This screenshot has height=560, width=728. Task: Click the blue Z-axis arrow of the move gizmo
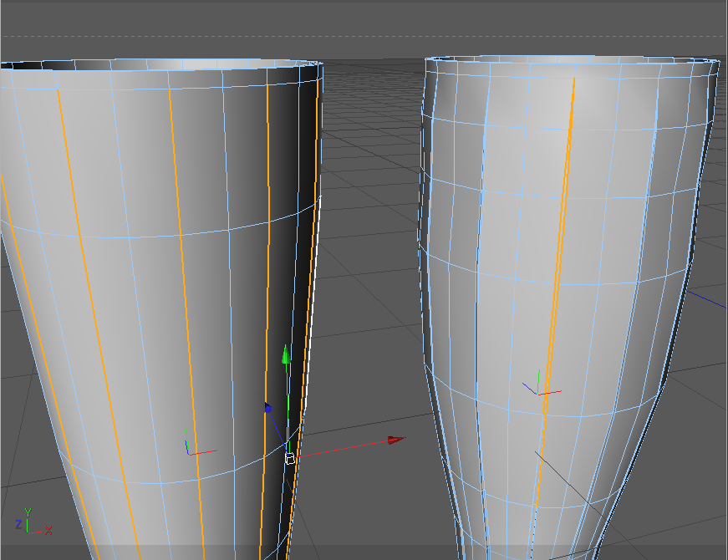[267, 408]
